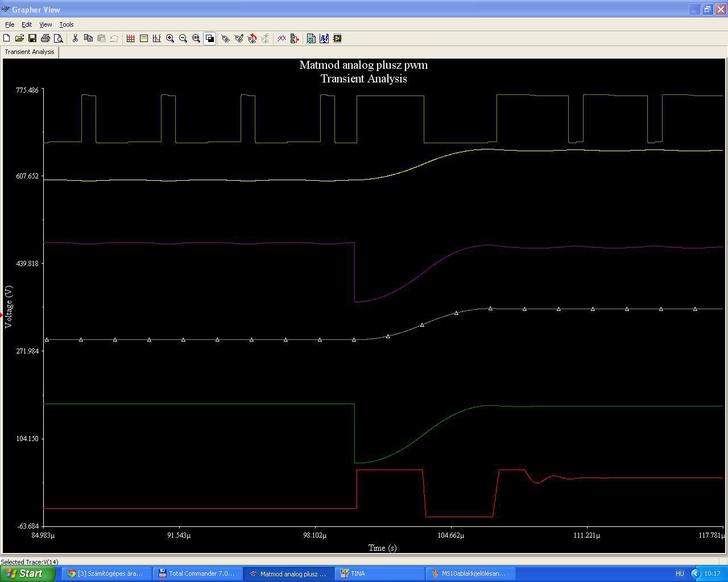Click the graph markers icon
The height and width of the screenshot is (582, 728).
(157, 38)
